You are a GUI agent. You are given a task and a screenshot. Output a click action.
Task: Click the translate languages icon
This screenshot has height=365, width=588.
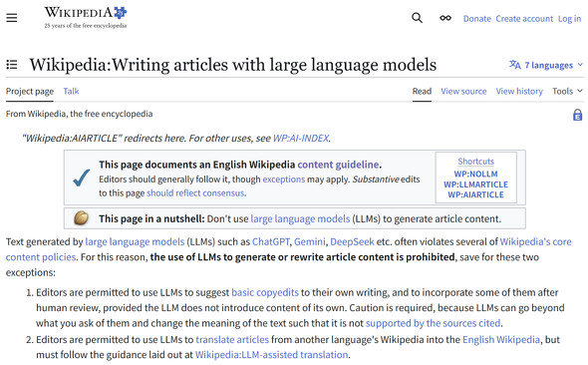point(515,65)
